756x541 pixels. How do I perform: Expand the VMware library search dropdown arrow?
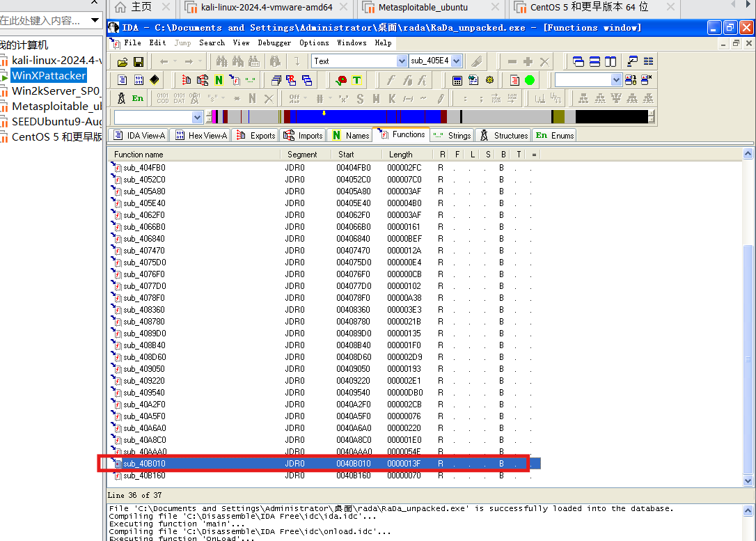point(95,20)
